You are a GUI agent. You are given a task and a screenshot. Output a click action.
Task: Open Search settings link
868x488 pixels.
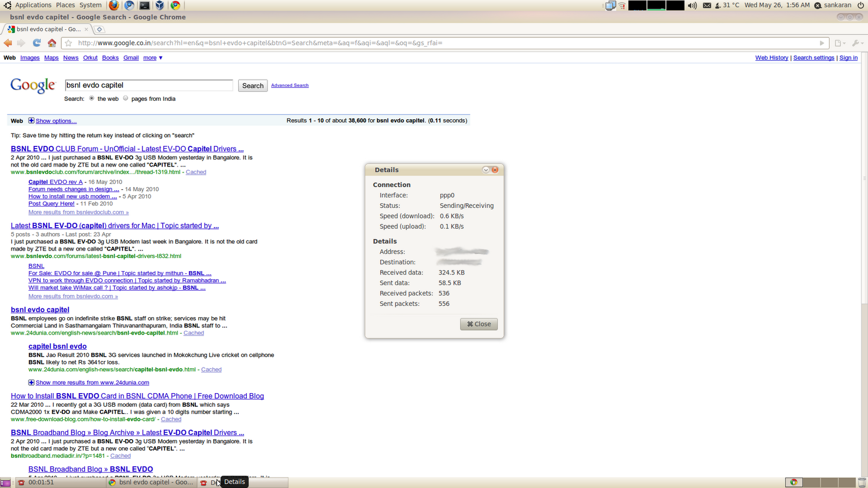coord(814,58)
